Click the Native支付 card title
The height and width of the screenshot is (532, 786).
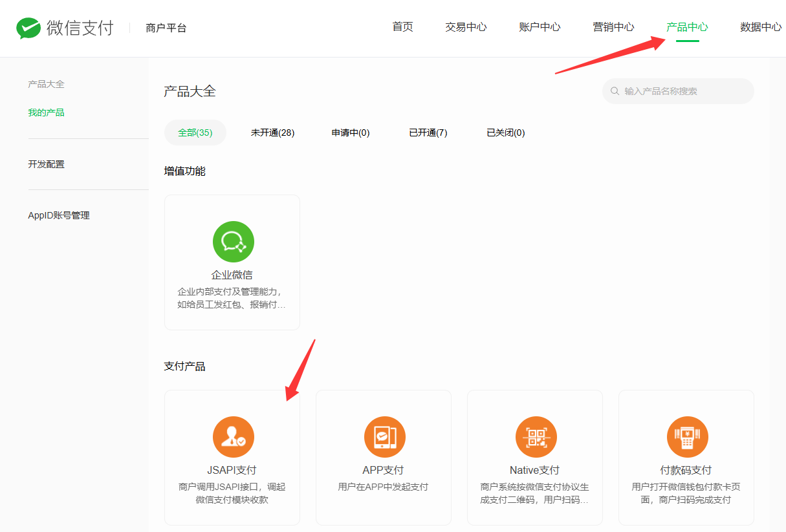pos(534,470)
